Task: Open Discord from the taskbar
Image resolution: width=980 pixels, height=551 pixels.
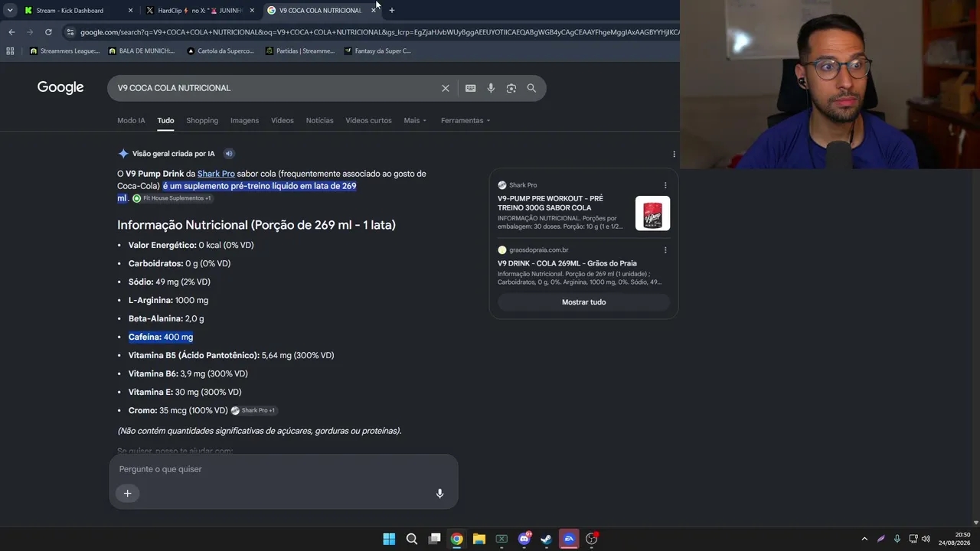Action: [524, 539]
